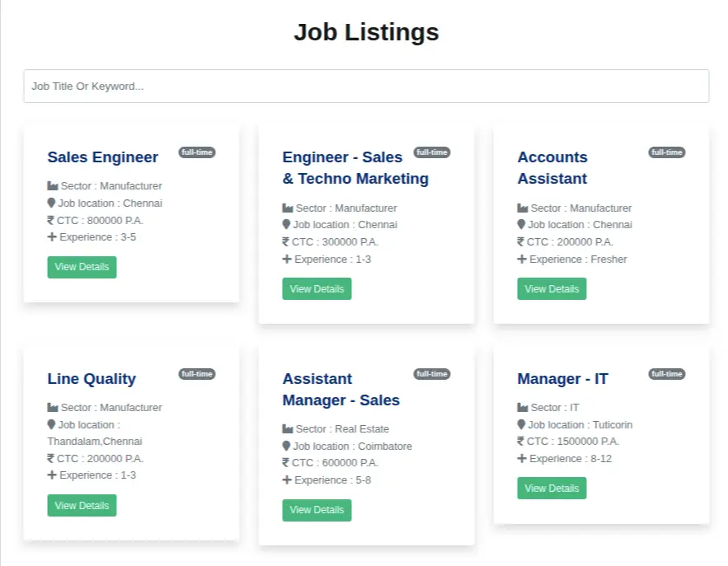Click the Manager - IT job title

pos(562,378)
